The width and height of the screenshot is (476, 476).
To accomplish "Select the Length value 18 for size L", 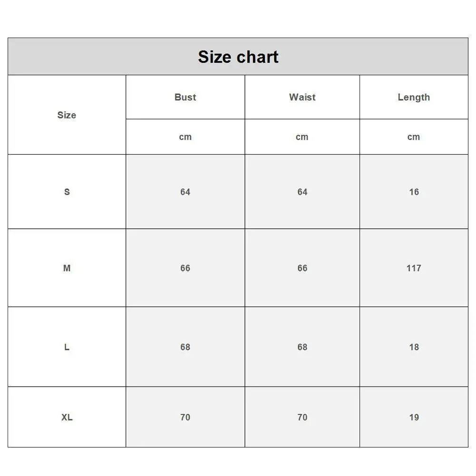I will pyautogui.click(x=414, y=347).
